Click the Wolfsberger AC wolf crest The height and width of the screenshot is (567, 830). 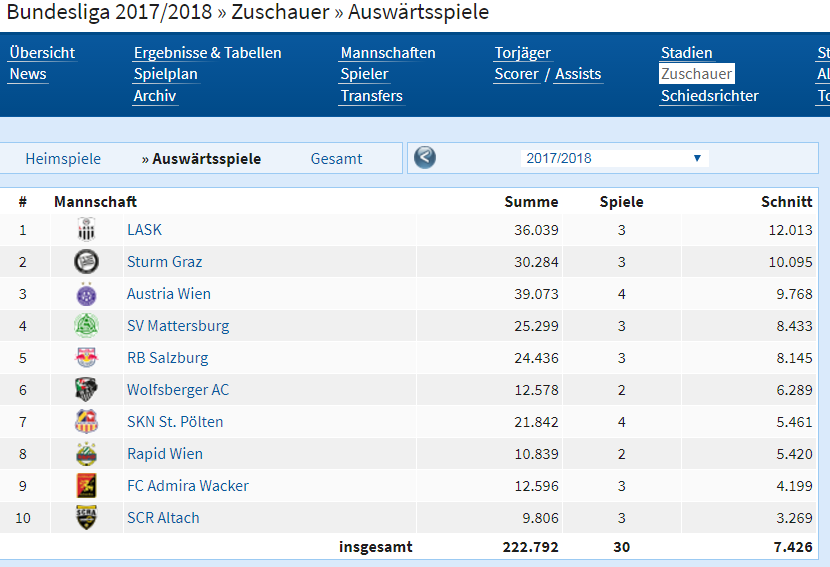[x=86, y=390]
